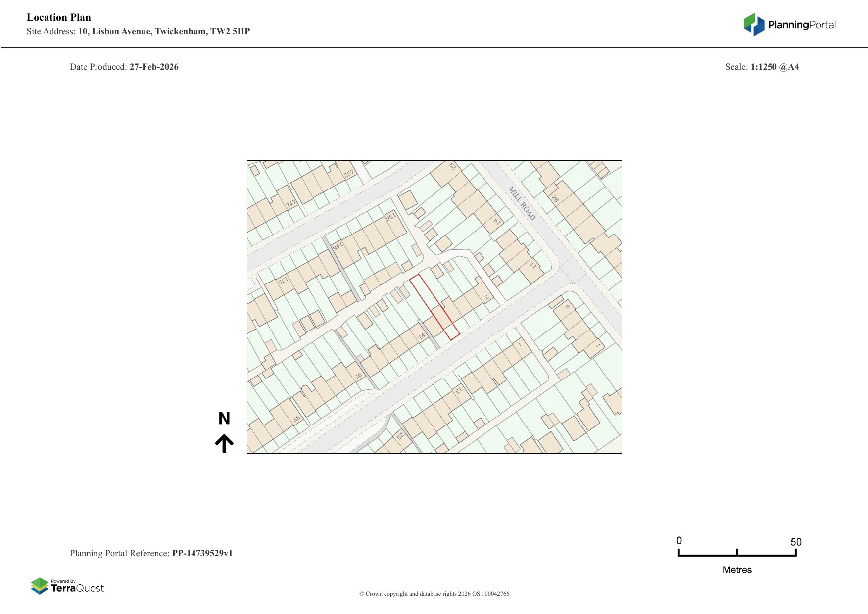This screenshot has height=614, width=868.
Task: Click the MILL ROAD label on map
Action: pos(522,203)
